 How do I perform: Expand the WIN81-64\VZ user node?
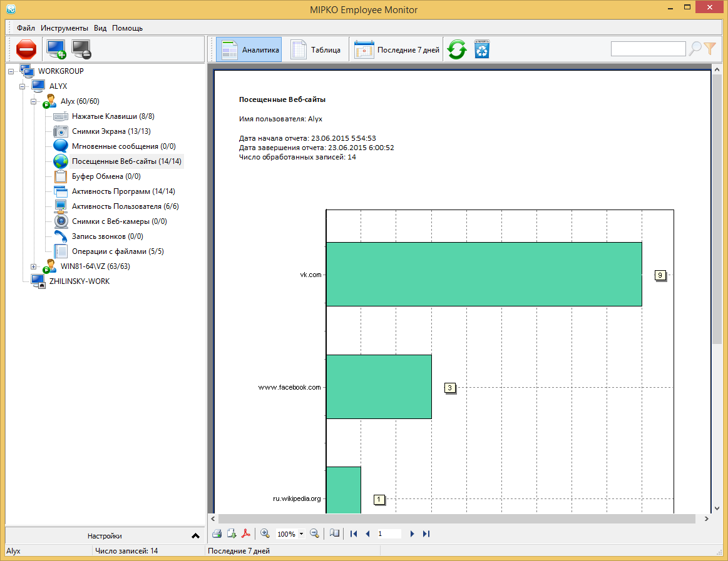(x=34, y=266)
